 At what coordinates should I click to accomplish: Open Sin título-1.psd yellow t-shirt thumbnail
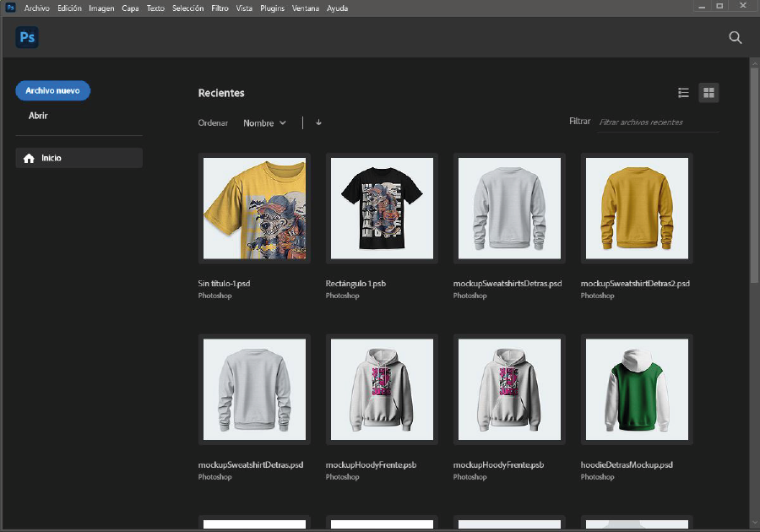[254, 209]
